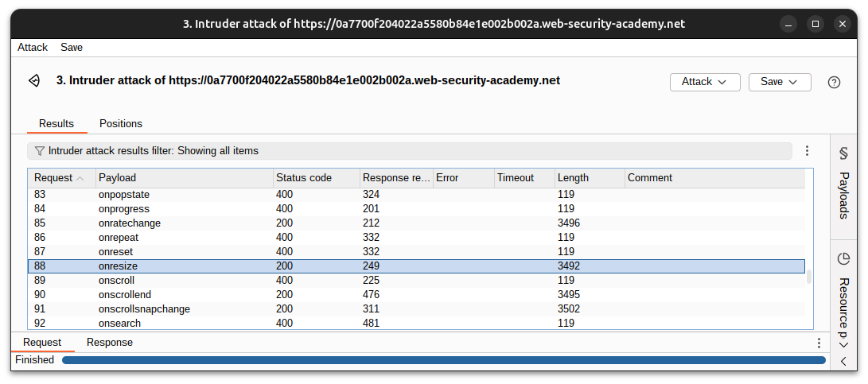Open the Resource pool side panel icon
The width and height of the screenshot is (868, 384).
point(843,258)
